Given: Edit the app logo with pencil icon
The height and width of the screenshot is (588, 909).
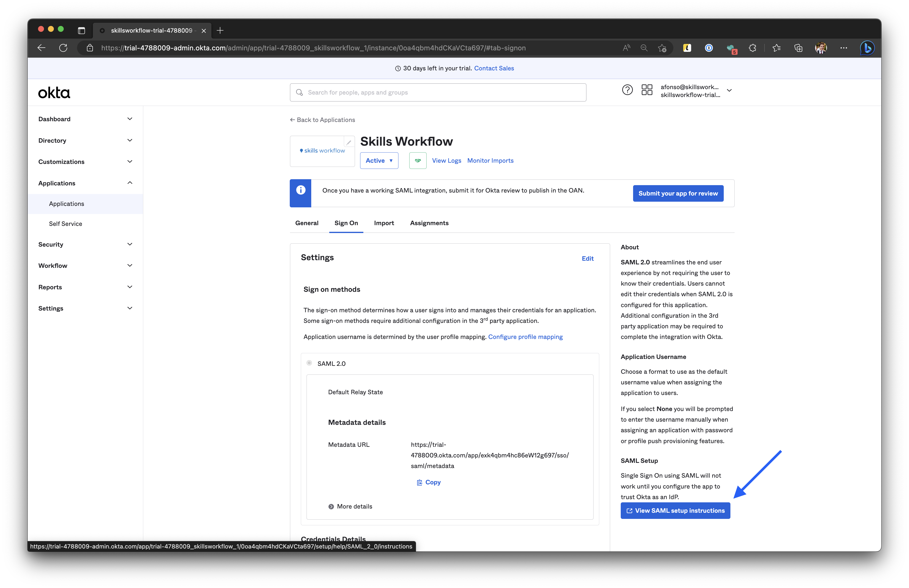Looking at the screenshot, I should (x=349, y=142).
